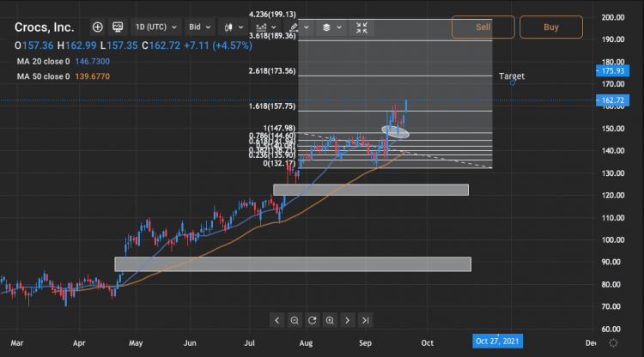Click the 0(132.17) Fibonacci level label

279,163
